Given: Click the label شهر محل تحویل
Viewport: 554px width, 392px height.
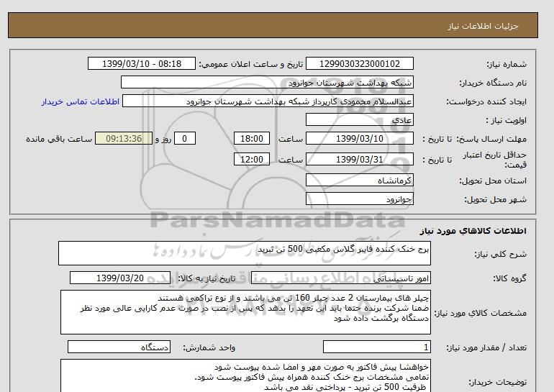Looking at the screenshot, I should tap(495, 199).
